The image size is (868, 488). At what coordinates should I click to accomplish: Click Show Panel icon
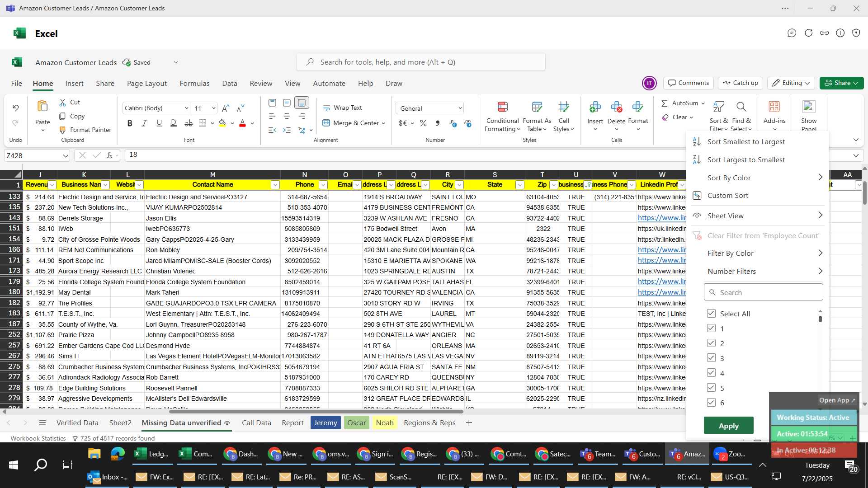[x=808, y=107]
